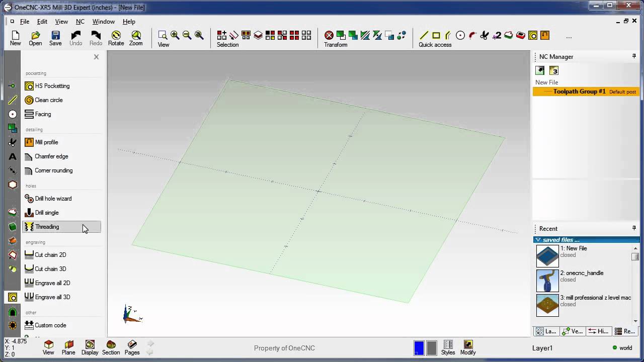The height and width of the screenshot is (362, 644).
Task: Click the Quick access rectangle tool icon
Action: click(436, 35)
